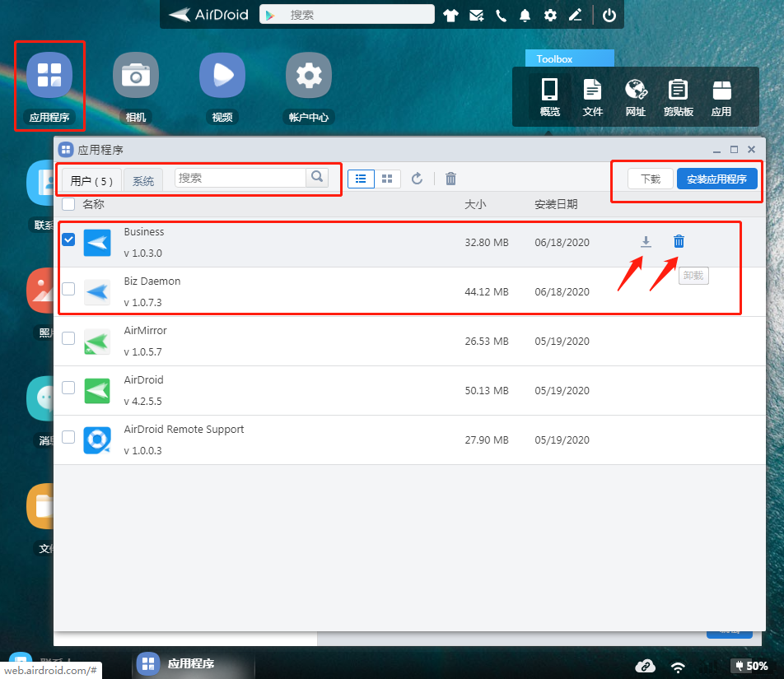Click the AirDroid logo in the top bar
Image resolution: width=784 pixels, height=679 pixels.
pos(208,15)
